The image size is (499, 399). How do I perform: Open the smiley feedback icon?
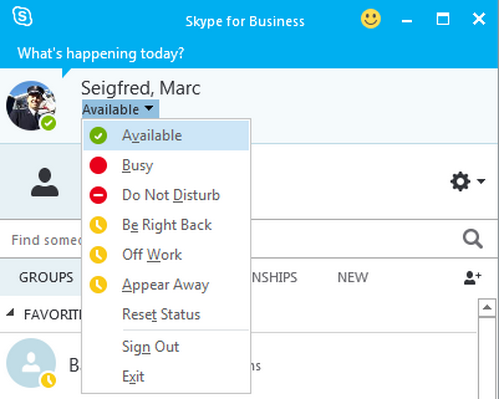coord(371,19)
